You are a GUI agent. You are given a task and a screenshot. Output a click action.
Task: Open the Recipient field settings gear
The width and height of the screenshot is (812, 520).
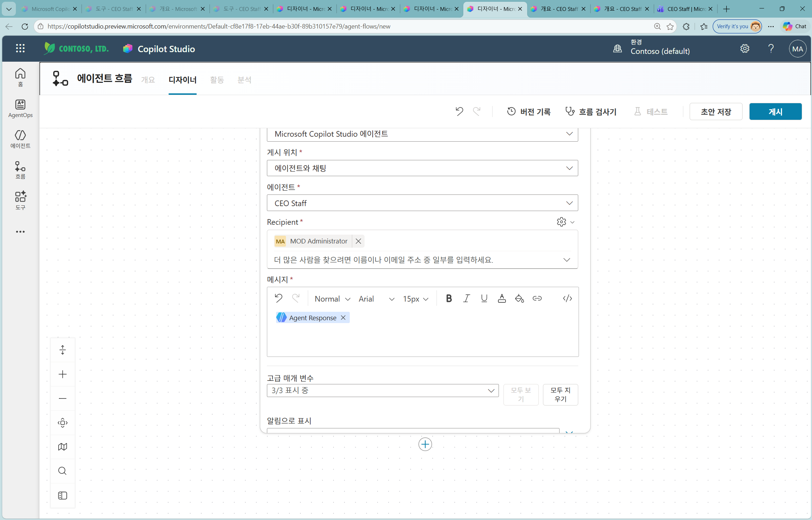561,222
